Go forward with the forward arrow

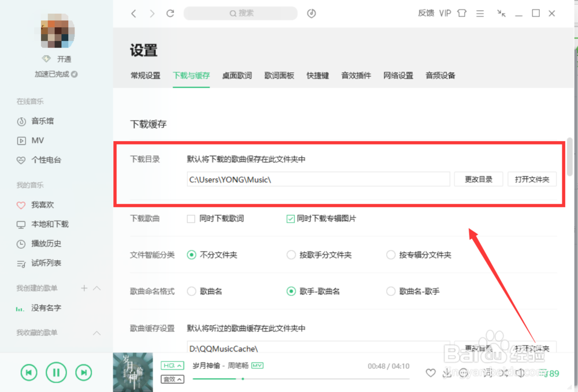[x=152, y=14]
